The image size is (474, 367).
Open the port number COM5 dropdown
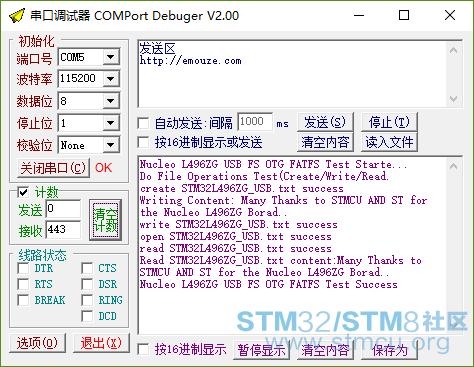[x=111, y=57]
